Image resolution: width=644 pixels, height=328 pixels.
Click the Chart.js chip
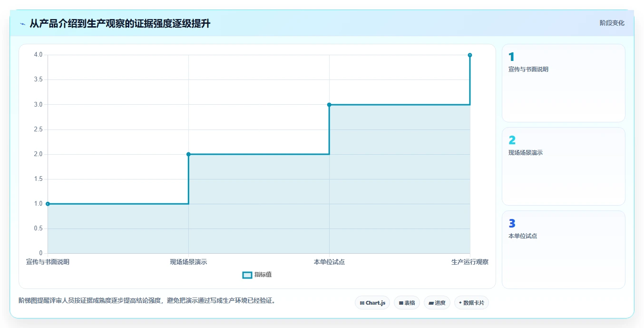(372, 303)
